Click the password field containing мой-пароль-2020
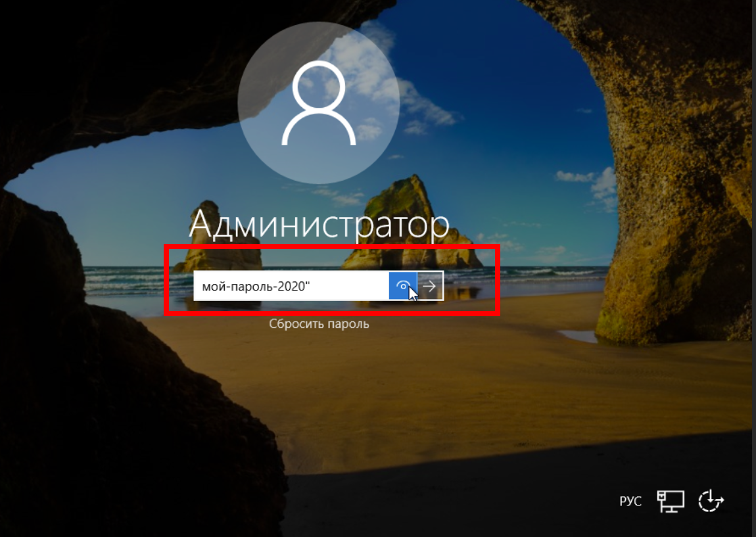756x537 pixels. pos(291,286)
